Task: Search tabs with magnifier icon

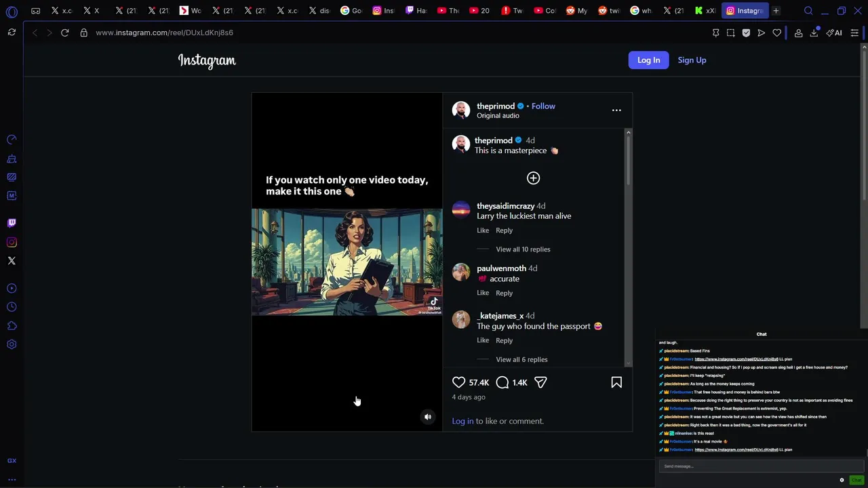Action: (808, 11)
